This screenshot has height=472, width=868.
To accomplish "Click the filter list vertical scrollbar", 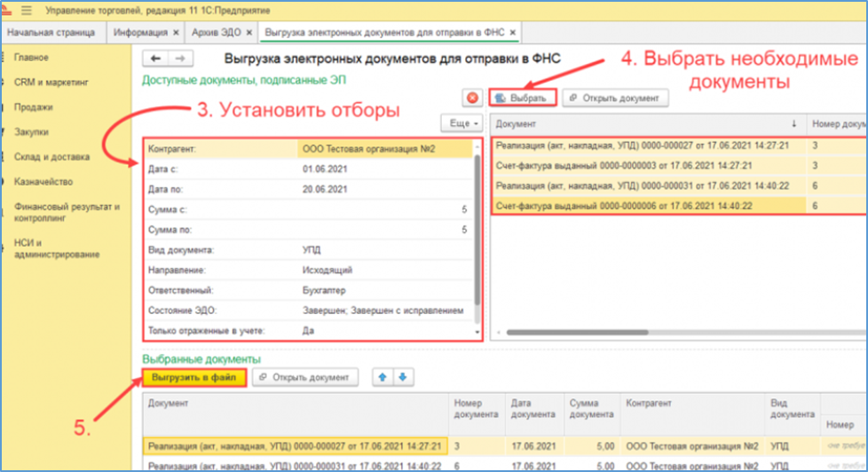I will (x=477, y=229).
